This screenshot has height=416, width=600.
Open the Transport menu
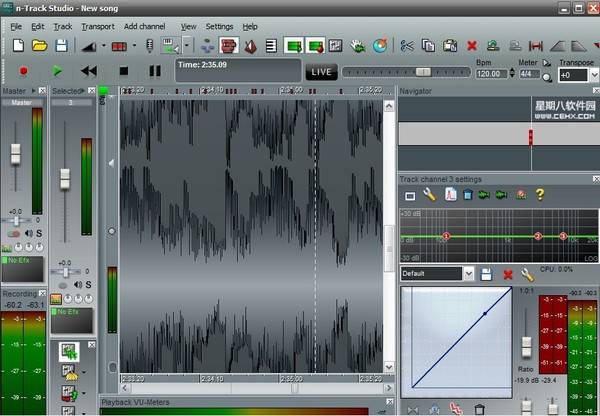pyautogui.click(x=98, y=26)
